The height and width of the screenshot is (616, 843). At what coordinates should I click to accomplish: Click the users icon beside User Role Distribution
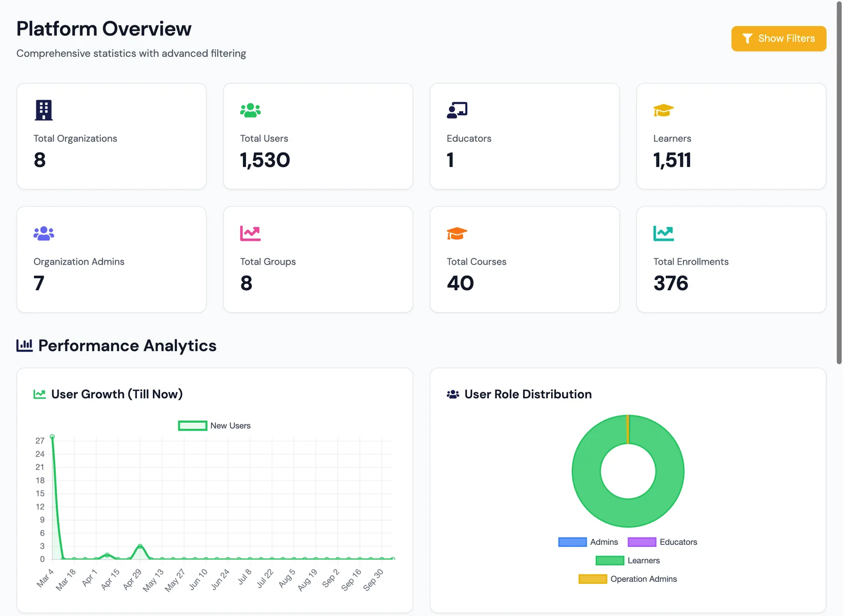(453, 394)
